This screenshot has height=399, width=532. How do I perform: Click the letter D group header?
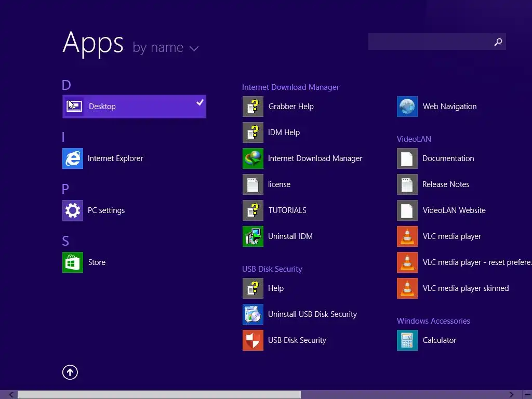[66, 85]
